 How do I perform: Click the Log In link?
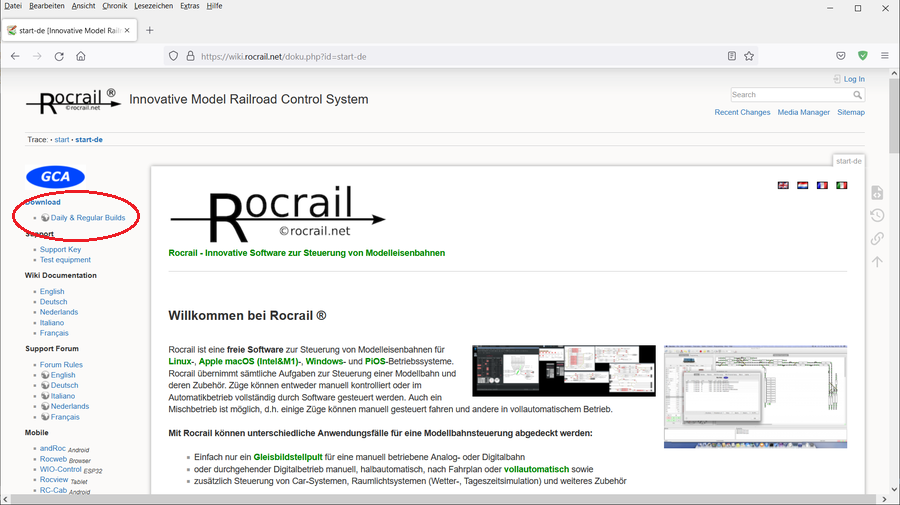[x=853, y=79]
